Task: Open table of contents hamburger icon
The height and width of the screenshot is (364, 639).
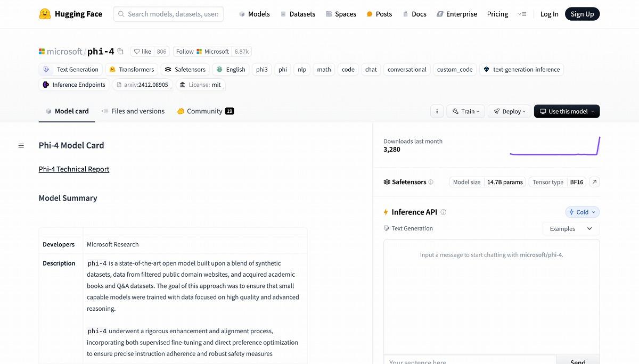Action: (x=21, y=145)
